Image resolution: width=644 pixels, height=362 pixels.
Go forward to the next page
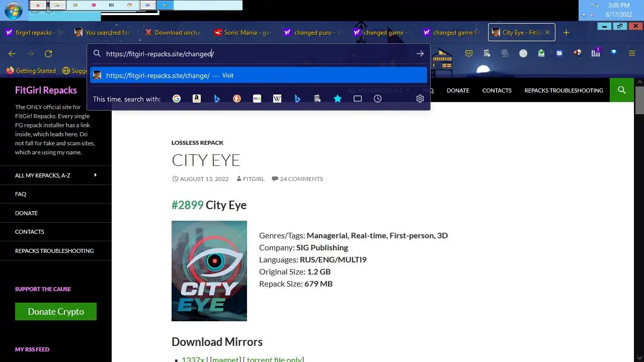pyautogui.click(x=30, y=53)
